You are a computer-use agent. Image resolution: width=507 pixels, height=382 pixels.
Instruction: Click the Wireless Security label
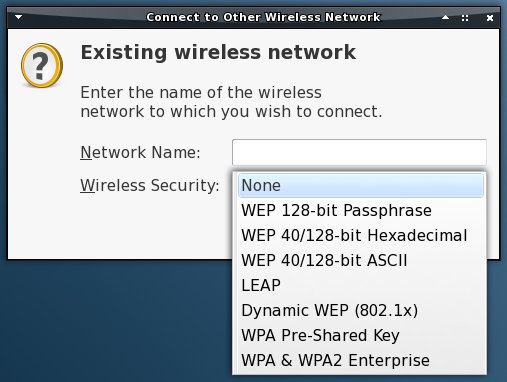(150, 185)
